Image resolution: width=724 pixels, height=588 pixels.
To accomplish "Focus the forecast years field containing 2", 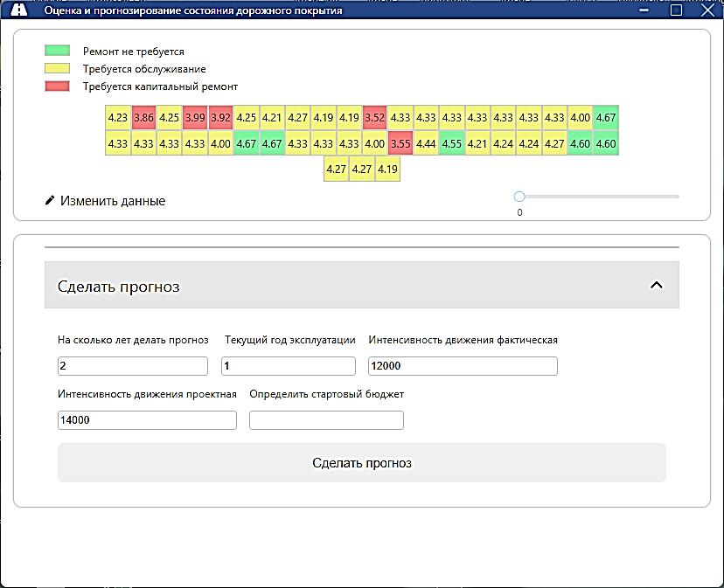I will (x=133, y=366).
